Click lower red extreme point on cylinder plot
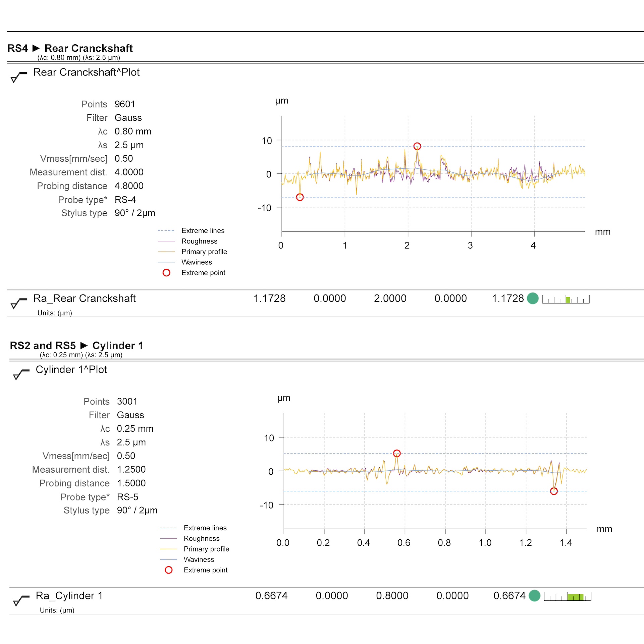 [x=554, y=491]
